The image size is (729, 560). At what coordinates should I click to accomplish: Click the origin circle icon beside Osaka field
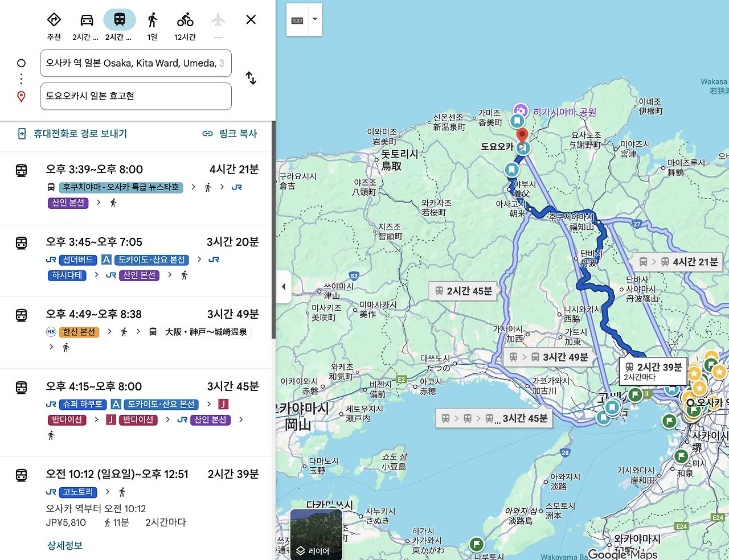click(21, 63)
